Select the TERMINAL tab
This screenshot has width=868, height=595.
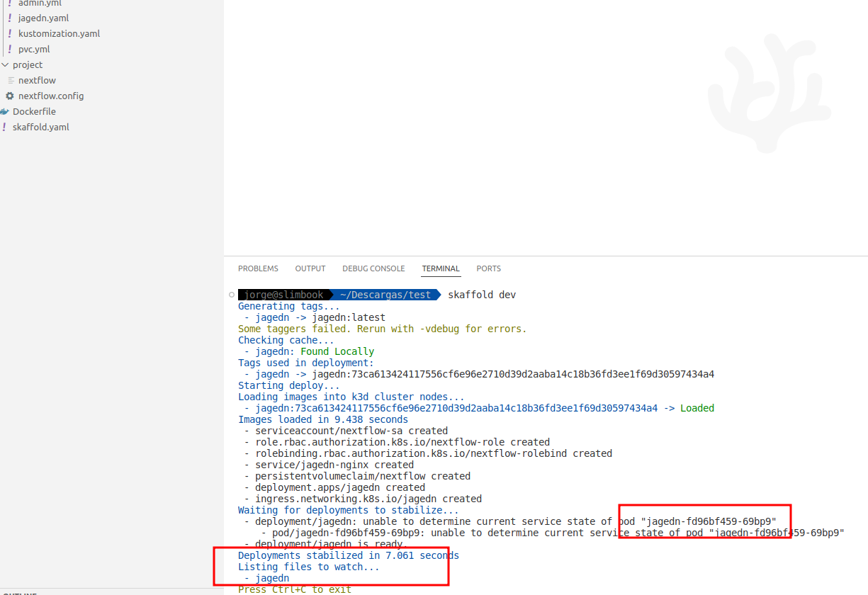pos(441,268)
